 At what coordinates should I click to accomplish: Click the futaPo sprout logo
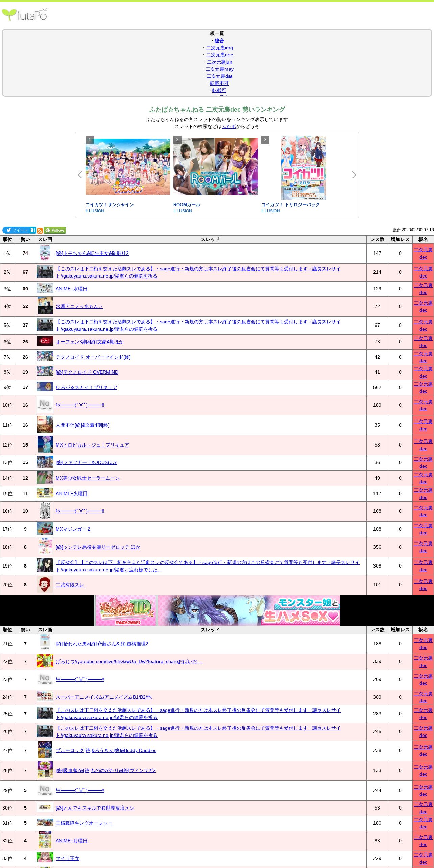[24, 15]
